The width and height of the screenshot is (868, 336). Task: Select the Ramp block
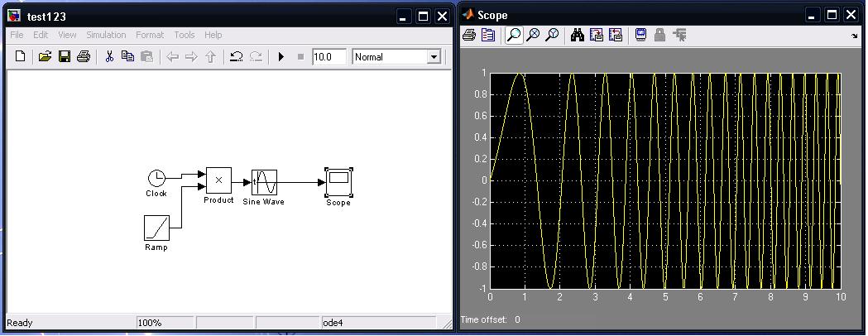tap(156, 227)
